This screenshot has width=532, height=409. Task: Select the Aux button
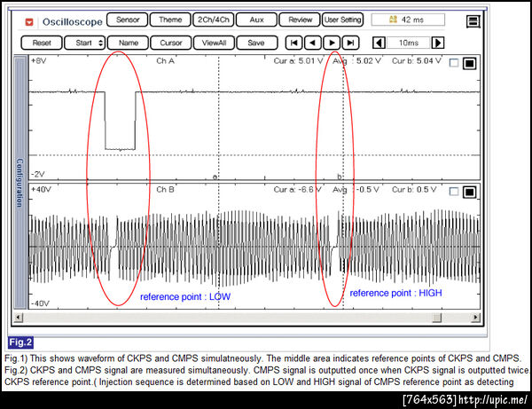click(256, 20)
